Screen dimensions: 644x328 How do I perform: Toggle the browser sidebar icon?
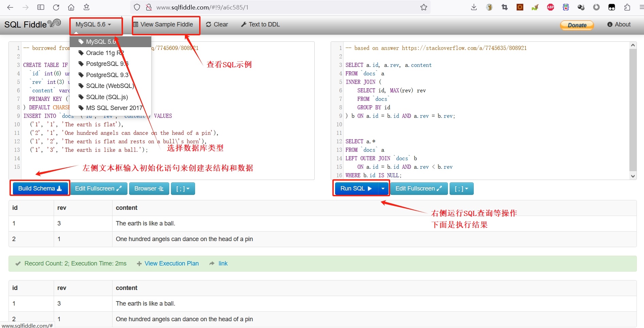point(41,7)
